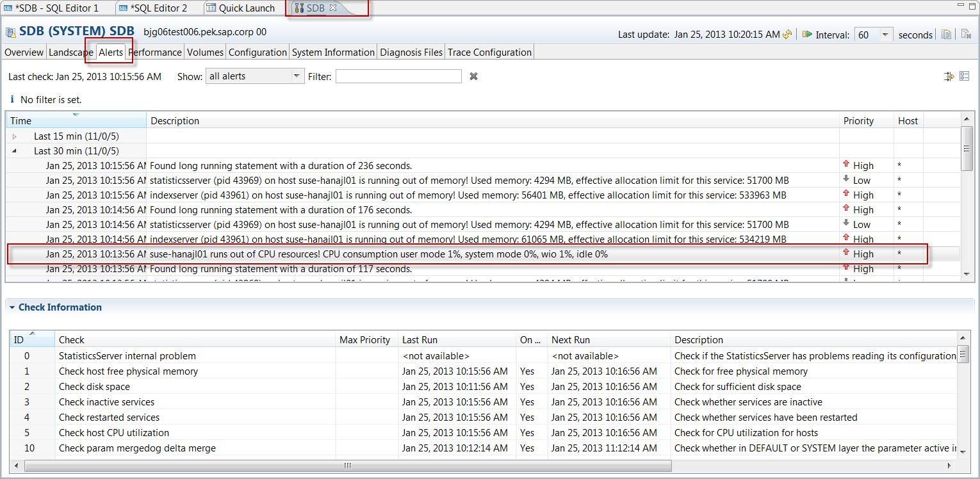
Task: Switch to the Quick Launch editor tab
Action: pyautogui.click(x=242, y=8)
